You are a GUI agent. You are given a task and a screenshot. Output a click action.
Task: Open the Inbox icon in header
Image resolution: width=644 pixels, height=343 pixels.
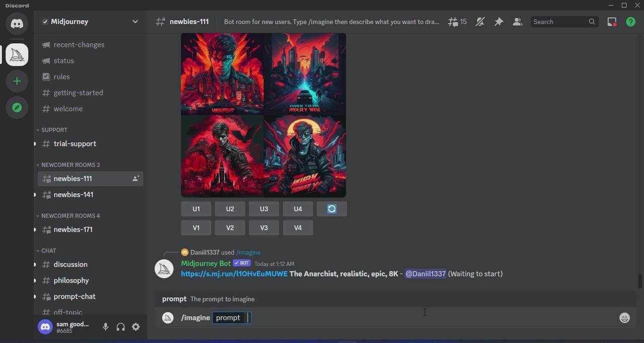click(x=612, y=22)
